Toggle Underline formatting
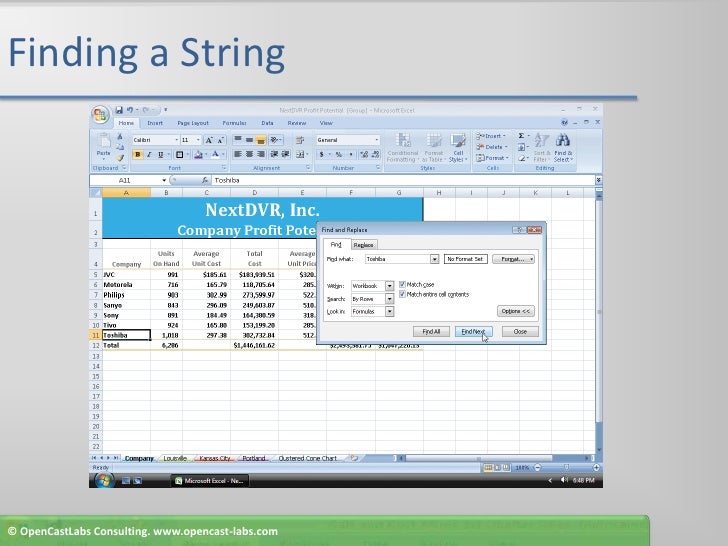The image size is (728, 546). click(161, 155)
